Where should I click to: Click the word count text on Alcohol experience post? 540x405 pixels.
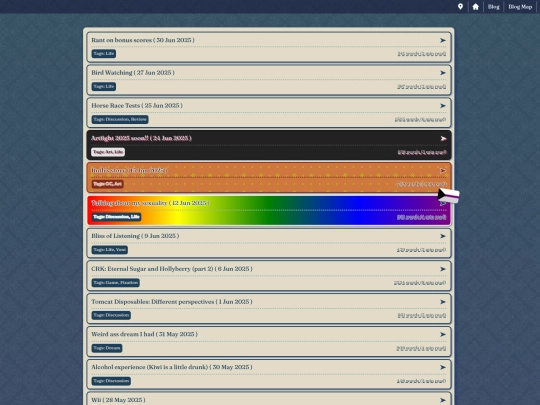point(421,381)
